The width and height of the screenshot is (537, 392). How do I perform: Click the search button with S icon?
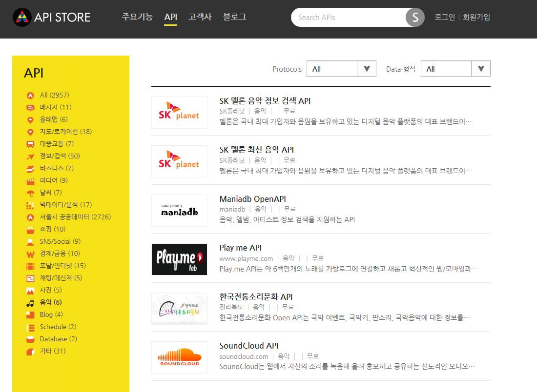point(415,18)
